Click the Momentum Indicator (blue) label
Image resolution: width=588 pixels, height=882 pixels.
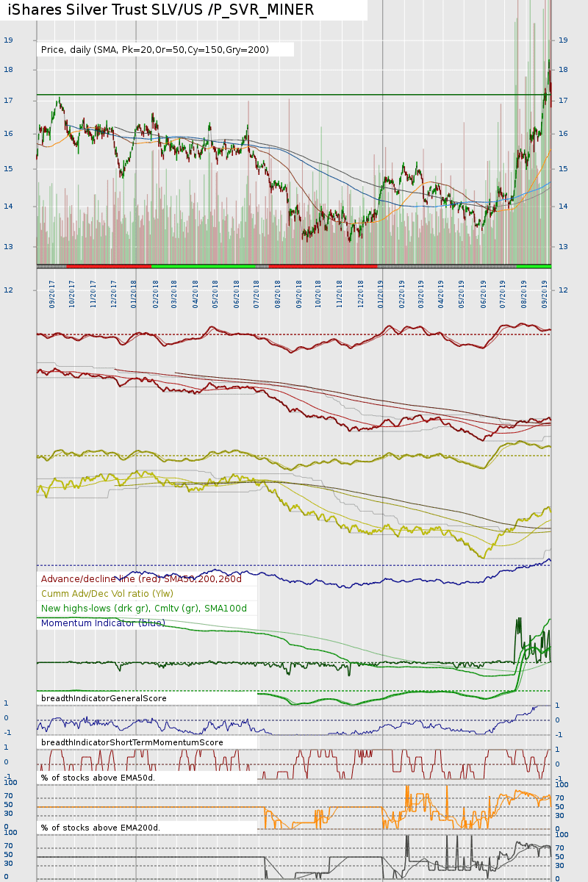coord(103,623)
